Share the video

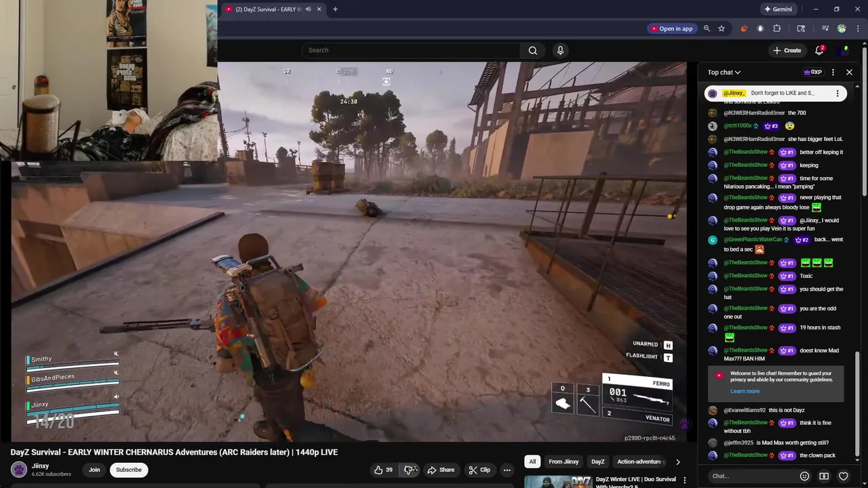tap(441, 470)
